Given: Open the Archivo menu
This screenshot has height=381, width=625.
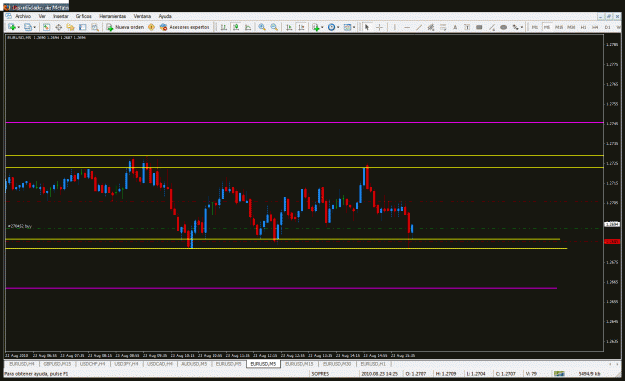Looking at the screenshot, I should (23, 16).
